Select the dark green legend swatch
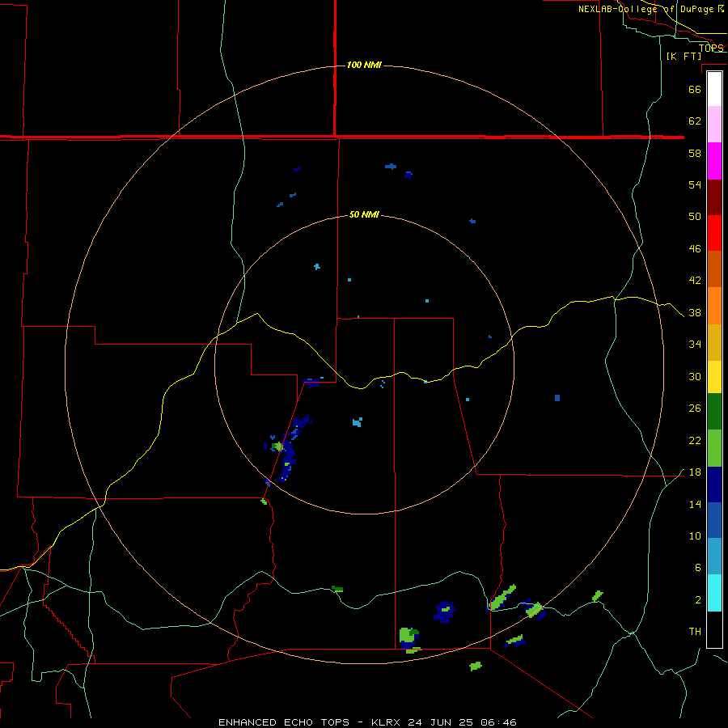Screen dimensions: 728x728 click(714, 412)
